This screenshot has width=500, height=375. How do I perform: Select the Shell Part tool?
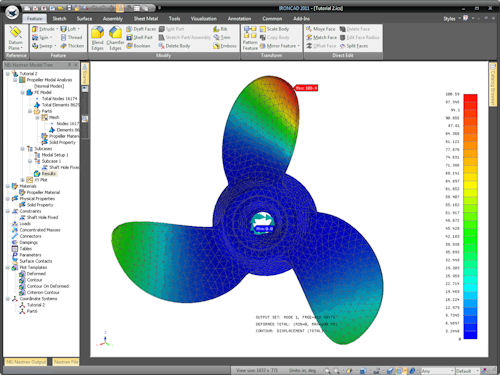pyautogui.click(x=139, y=37)
